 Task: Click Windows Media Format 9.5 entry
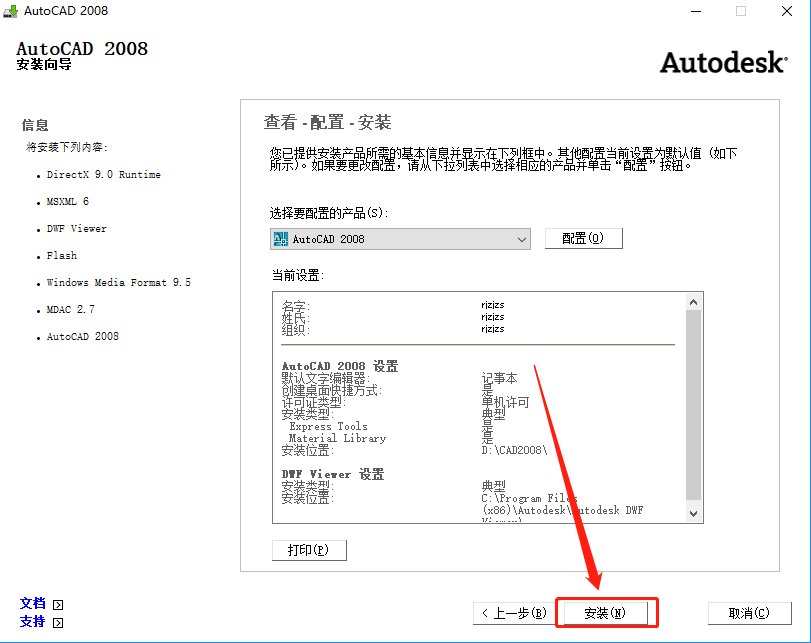point(118,282)
